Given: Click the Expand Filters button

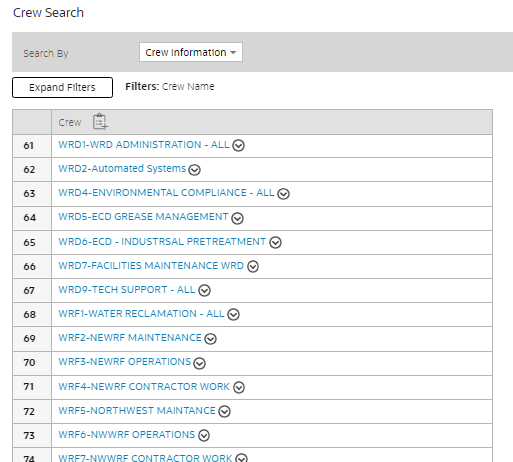Looking at the screenshot, I should pyautogui.click(x=62, y=87).
